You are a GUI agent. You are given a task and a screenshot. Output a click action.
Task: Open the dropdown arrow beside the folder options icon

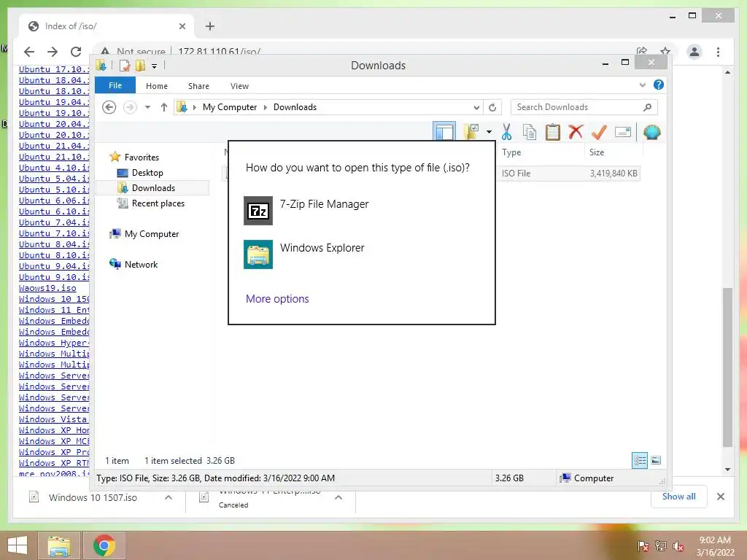coord(489,132)
